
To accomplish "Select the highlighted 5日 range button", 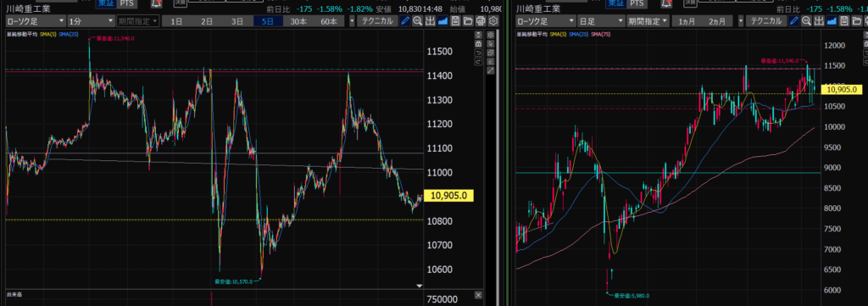I will [268, 21].
